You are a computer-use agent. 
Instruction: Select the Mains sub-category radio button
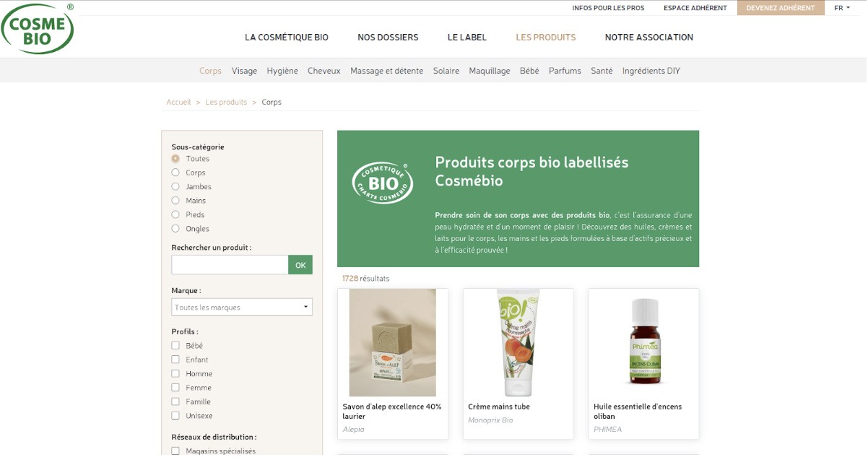[x=175, y=201]
